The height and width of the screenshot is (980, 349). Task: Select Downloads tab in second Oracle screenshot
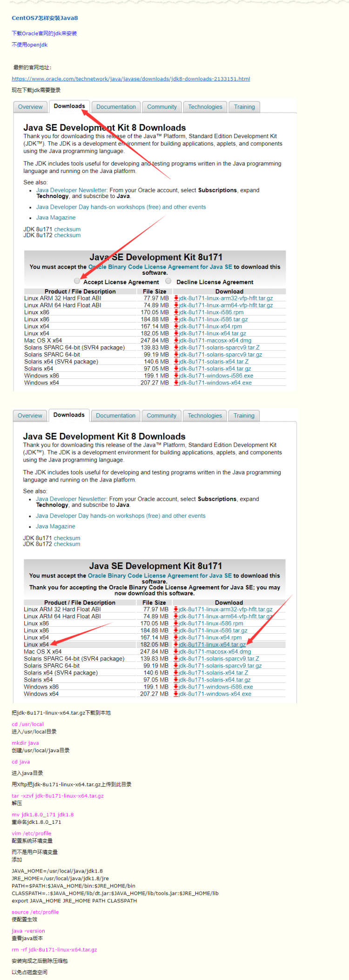tap(69, 415)
